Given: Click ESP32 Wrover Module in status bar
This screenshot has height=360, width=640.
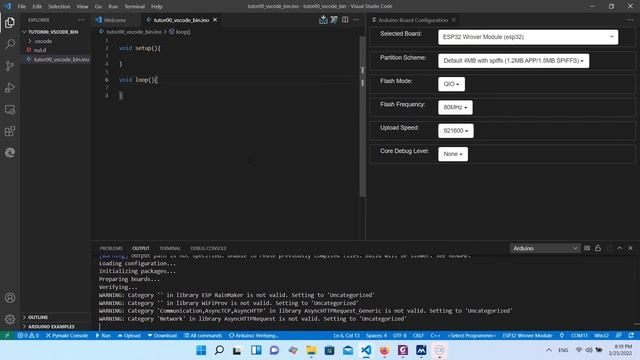Looking at the screenshot, I should [527, 336].
